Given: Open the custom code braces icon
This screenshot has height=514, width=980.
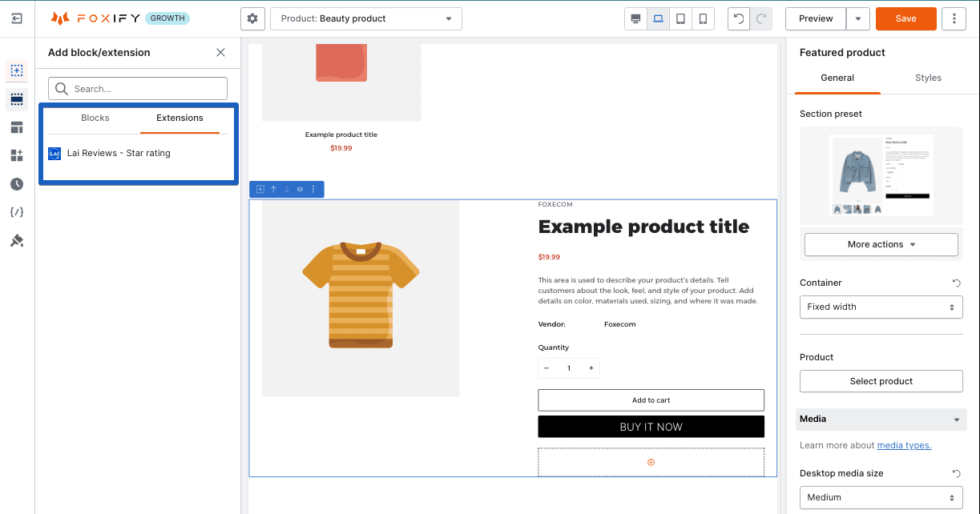Looking at the screenshot, I should coord(17,212).
